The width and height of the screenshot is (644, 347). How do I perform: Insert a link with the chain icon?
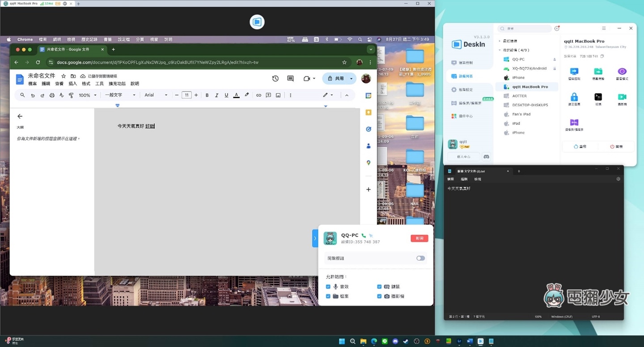258,95
